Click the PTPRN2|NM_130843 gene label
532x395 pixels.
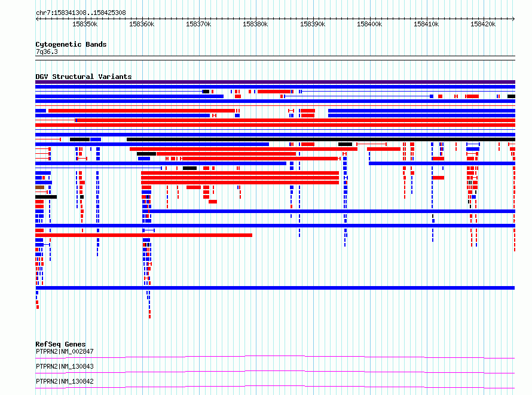tap(65, 366)
